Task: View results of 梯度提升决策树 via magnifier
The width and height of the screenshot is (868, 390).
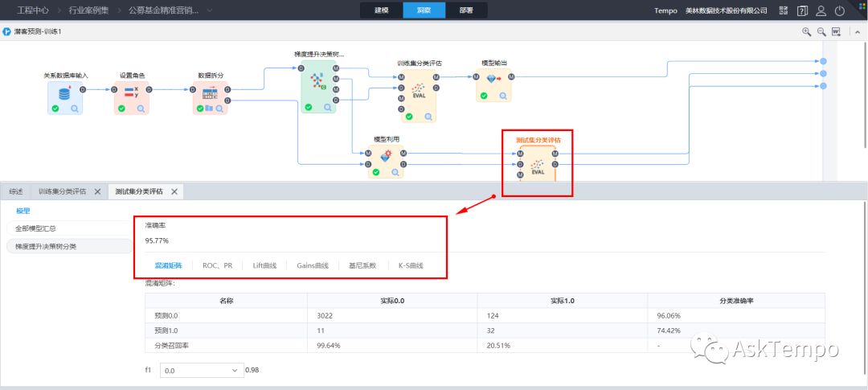Action: (328, 108)
